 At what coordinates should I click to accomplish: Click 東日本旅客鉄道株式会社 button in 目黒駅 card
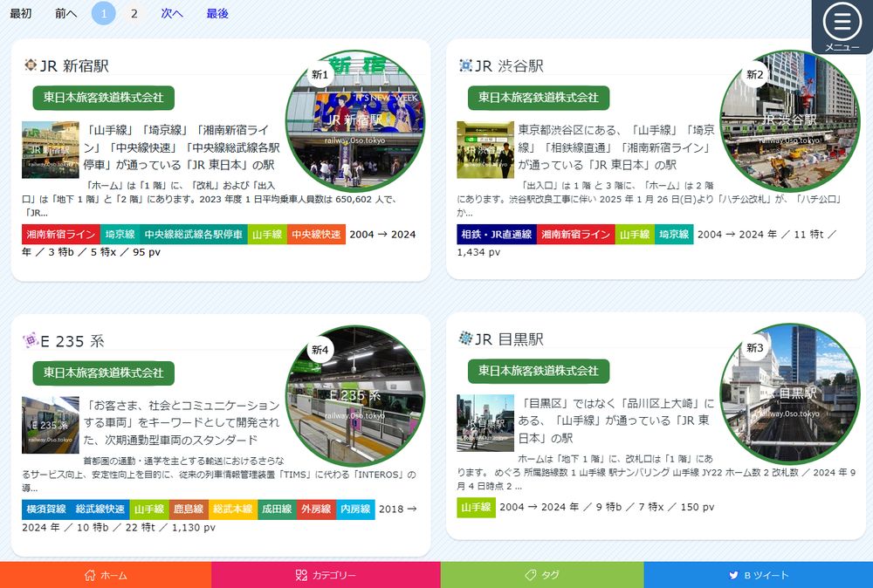tap(539, 371)
